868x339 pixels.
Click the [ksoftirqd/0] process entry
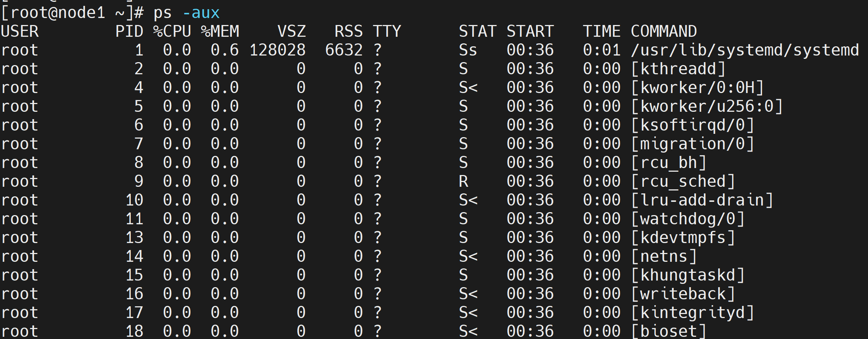coord(692,125)
